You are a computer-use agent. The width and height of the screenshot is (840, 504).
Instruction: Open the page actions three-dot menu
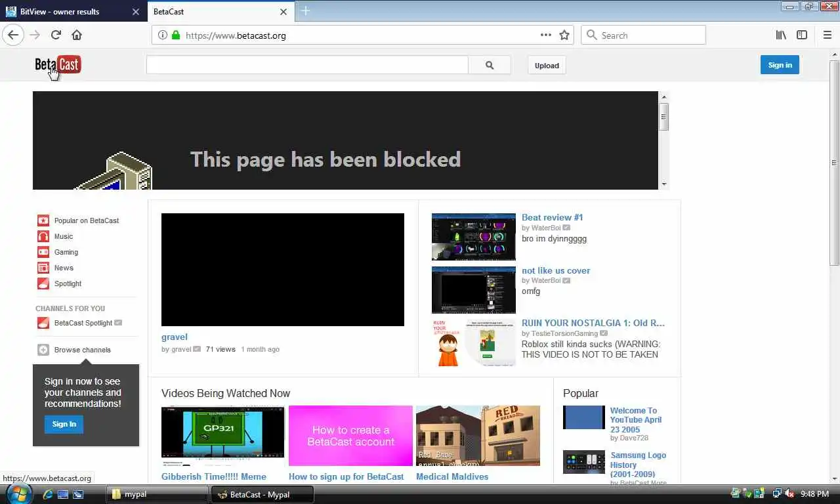point(546,35)
